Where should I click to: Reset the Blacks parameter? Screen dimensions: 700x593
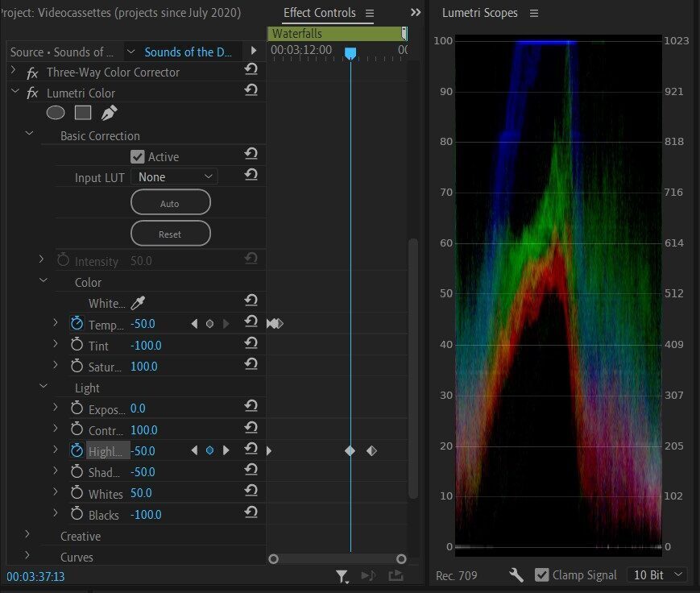(251, 512)
